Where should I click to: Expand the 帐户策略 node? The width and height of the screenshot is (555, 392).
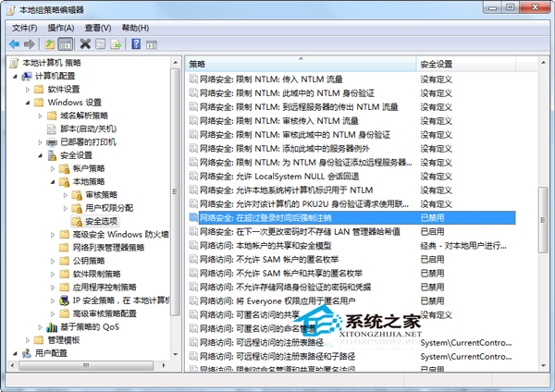point(53,169)
